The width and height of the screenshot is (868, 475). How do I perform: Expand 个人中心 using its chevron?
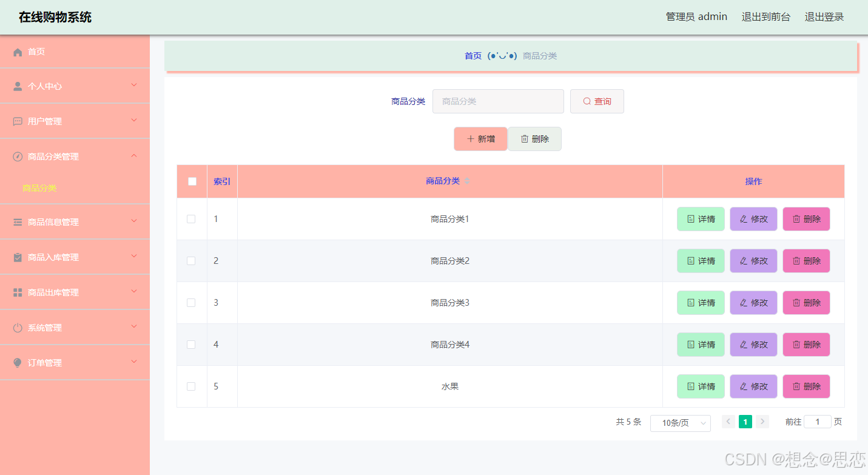134,86
